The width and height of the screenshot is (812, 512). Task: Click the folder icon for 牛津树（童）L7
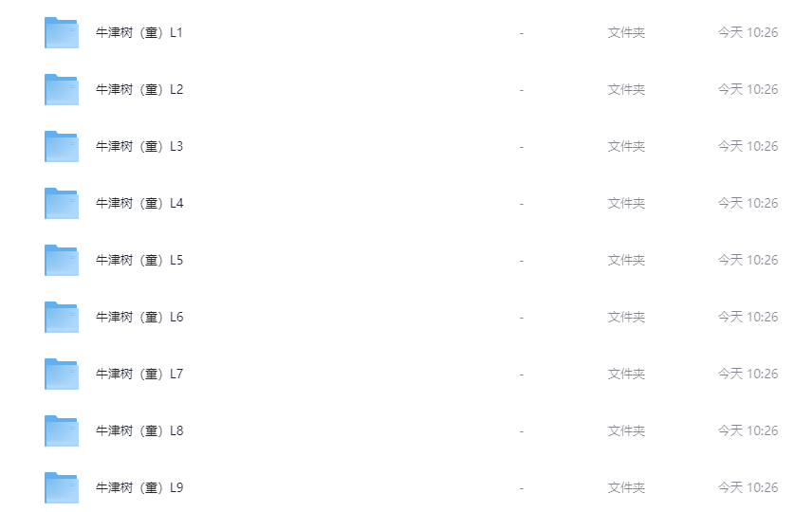[62, 375]
